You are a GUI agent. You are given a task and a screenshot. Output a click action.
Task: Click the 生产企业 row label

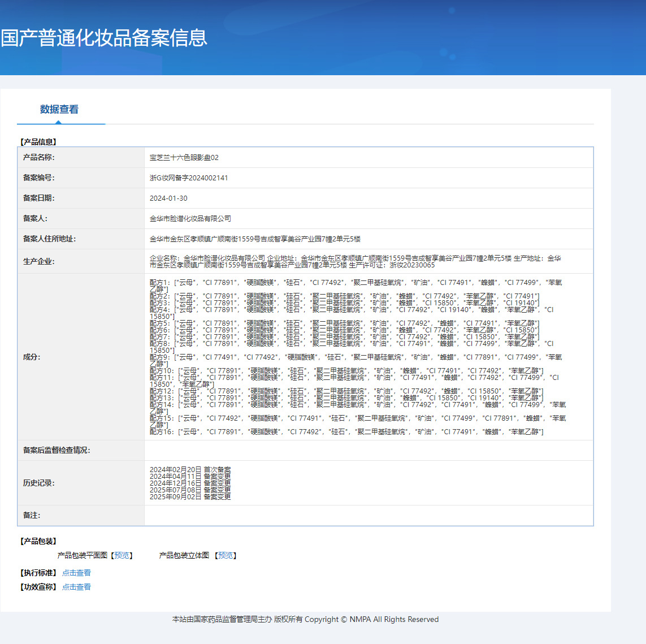tap(39, 261)
